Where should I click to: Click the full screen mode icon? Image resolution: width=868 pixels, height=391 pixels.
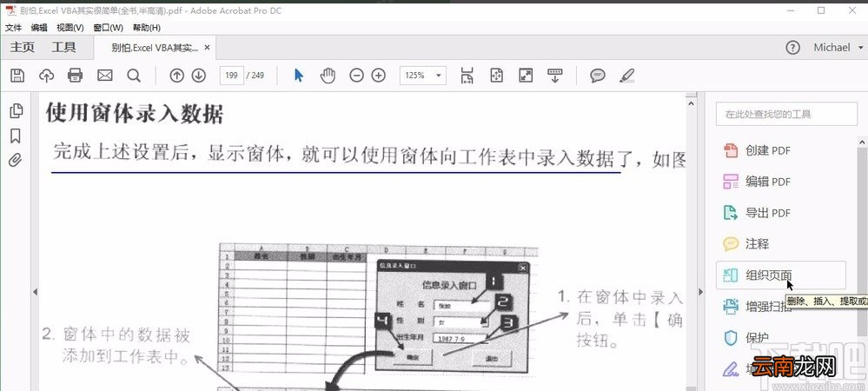pyautogui.click(x=526, y=76)
